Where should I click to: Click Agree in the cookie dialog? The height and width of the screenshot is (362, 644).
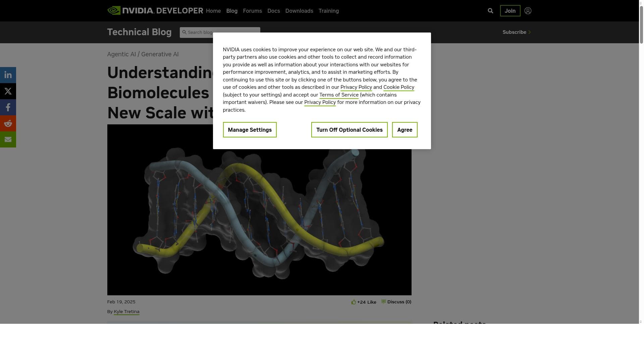[x=405, y=130]
